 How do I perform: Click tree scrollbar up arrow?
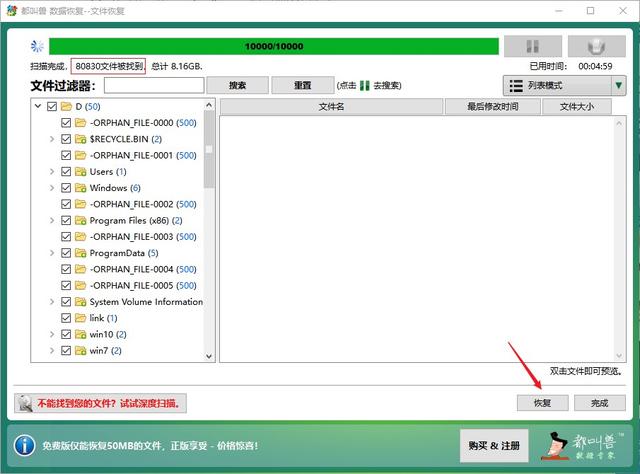[x=209, y=105]
